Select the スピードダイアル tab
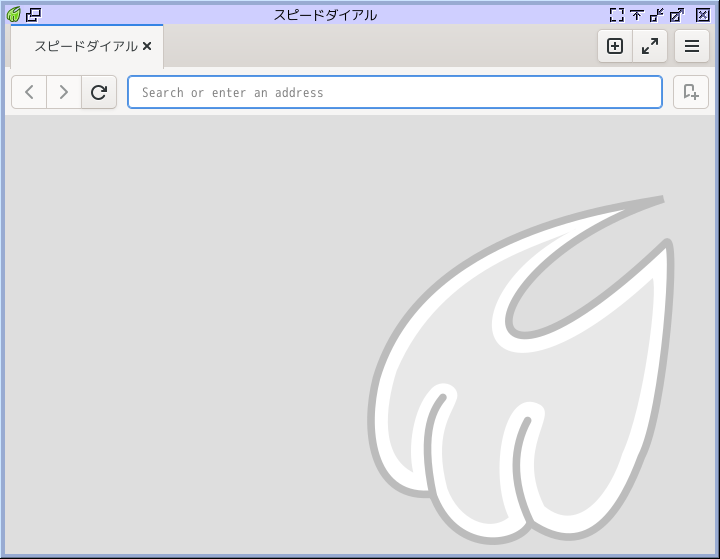Screen dimensions: 720x559 click(x=86, y=46)
